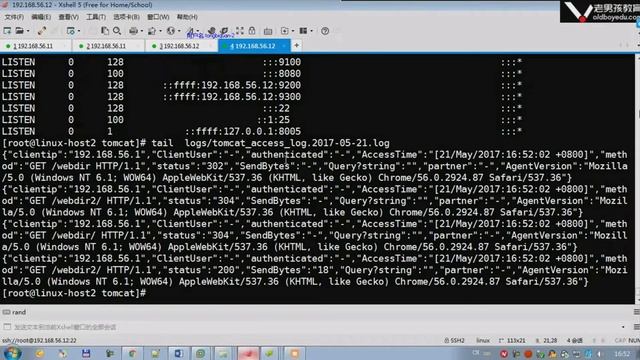Expand the Open session folder dropdown arrow
This screenshot has height=360, width=640.
pos(27,31)
